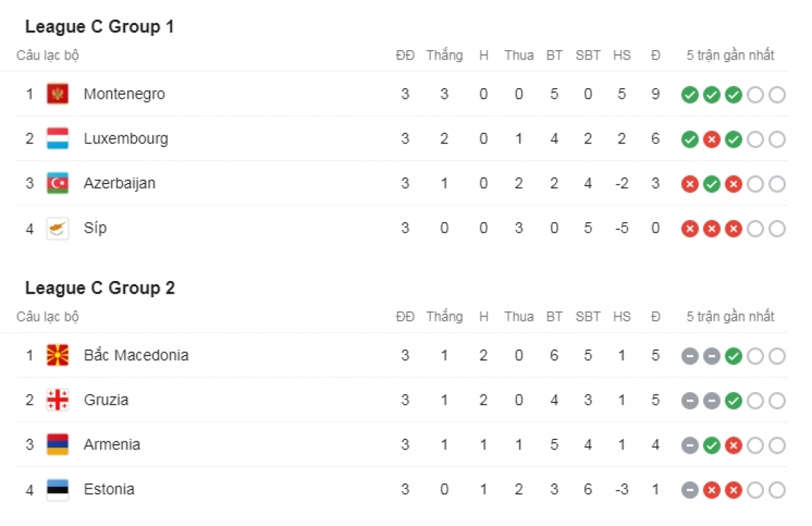Click Azerbaijan's last empty upcoming-match circle

point(777,184)
